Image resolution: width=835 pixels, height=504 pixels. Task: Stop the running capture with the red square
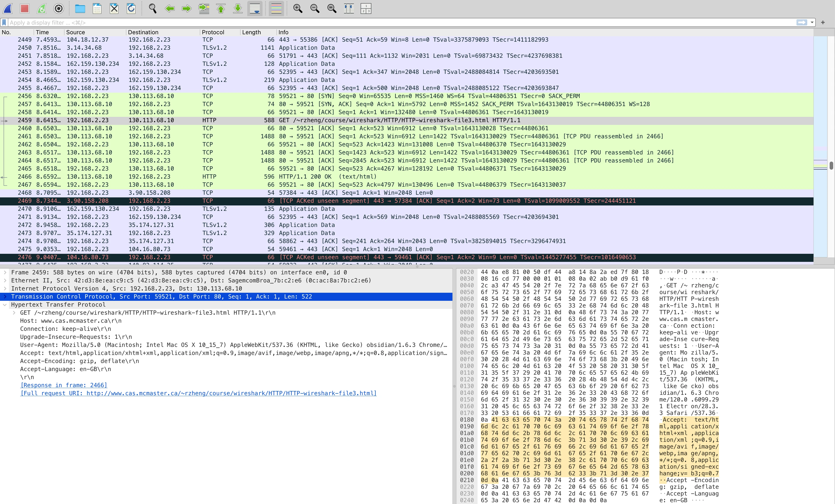click(24, 9)
